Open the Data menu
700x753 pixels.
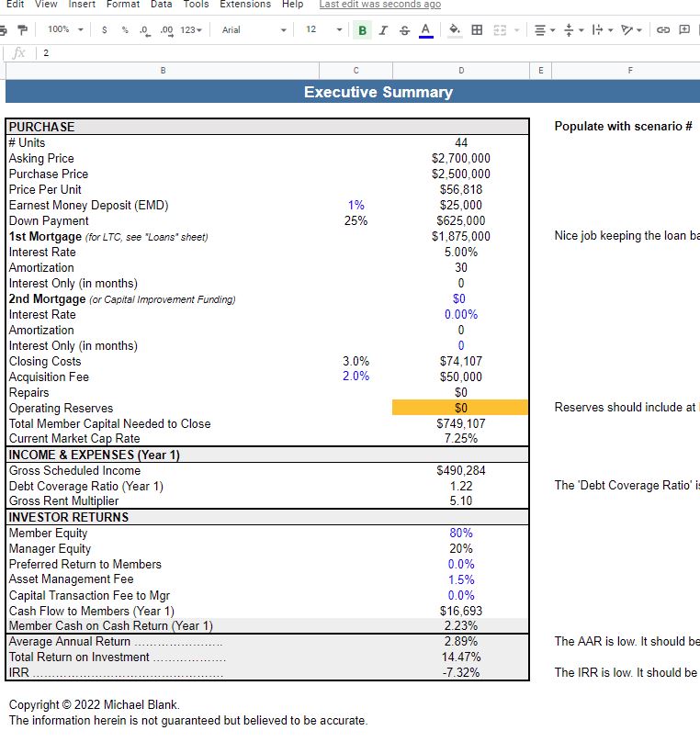(x=161, y=5)
